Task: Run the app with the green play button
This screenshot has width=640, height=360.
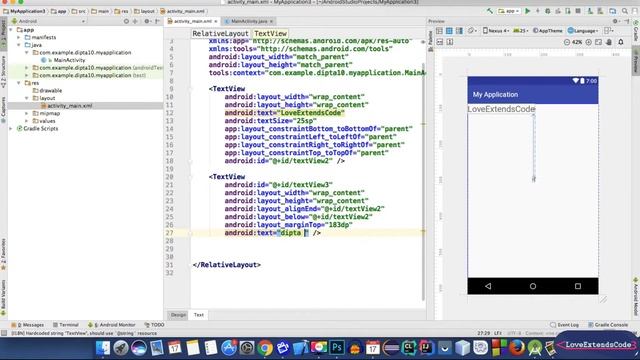Action: [x=528, y=11]
